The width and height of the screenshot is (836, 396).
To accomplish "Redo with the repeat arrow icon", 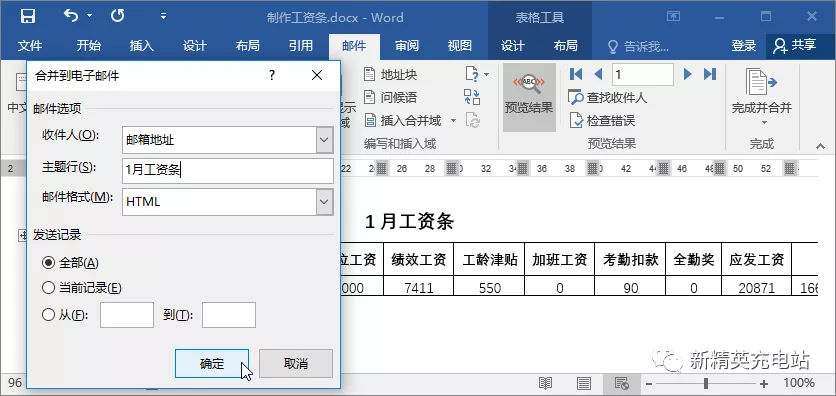I will coord(117,16).
